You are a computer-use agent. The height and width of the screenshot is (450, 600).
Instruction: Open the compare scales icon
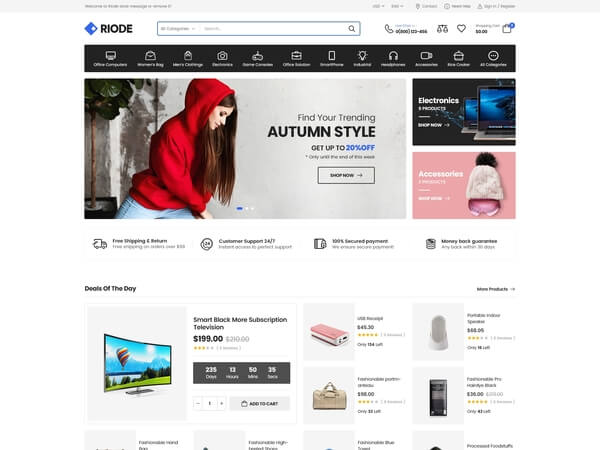click(x=442, y=29)
